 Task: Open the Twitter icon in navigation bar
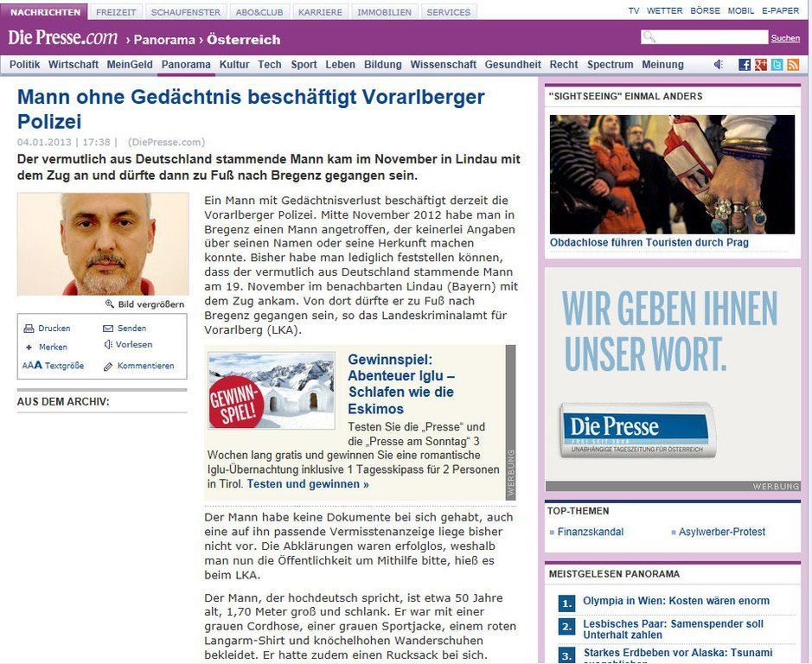click(x=777, y=65)
